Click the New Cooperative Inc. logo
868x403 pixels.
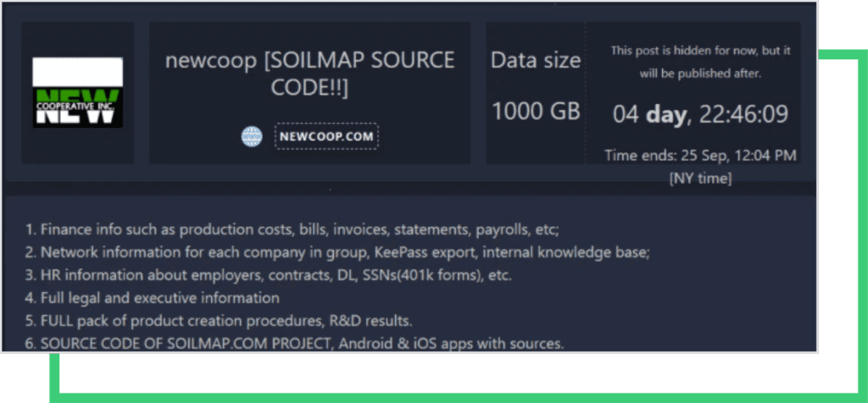(78, 92)
